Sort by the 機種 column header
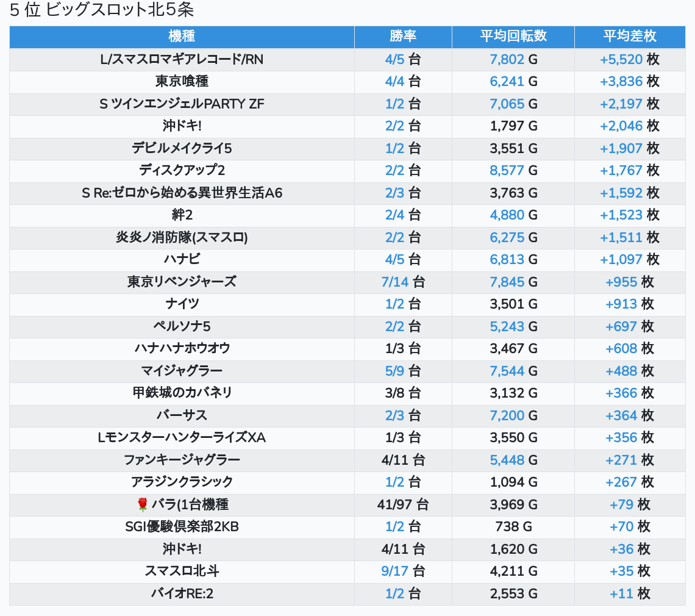Image resolution: width=695 pixels, height=616 pixels. [182, 36]
